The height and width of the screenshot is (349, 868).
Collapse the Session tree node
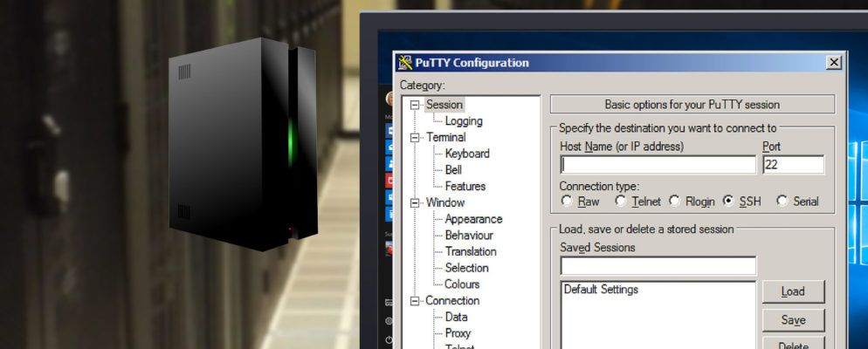click(x=415, y=105)
